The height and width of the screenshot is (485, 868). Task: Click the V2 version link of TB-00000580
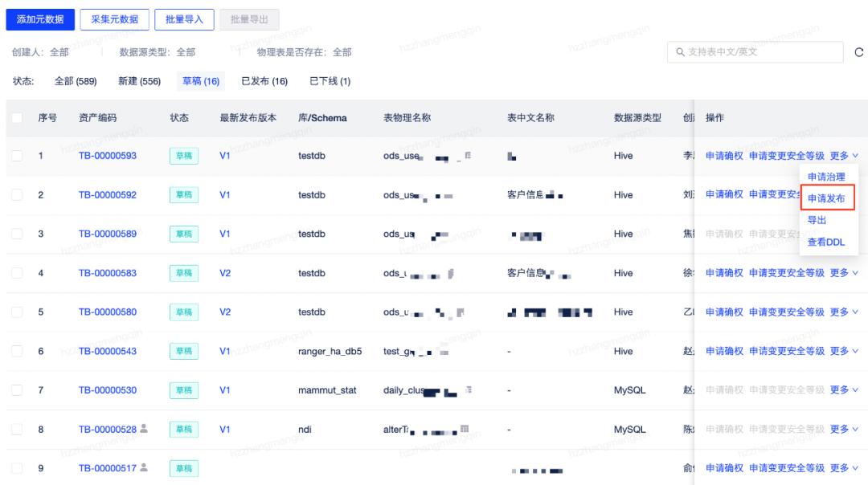click(x=224, y=312)
